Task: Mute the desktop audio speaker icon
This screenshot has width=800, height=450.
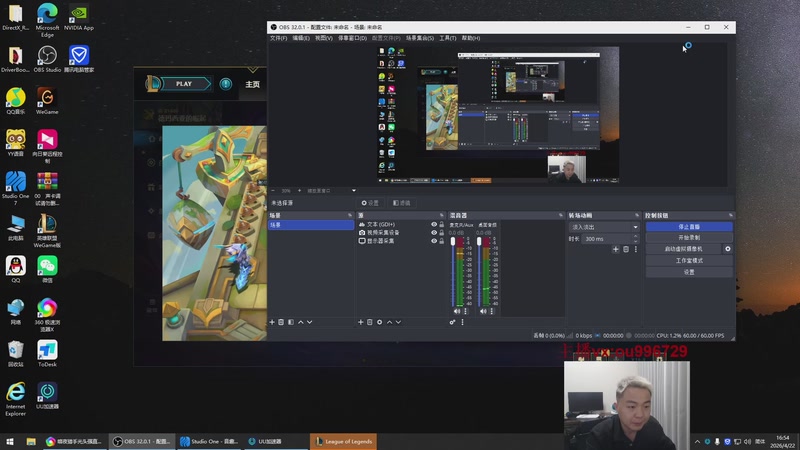Action: pos(483,311)
